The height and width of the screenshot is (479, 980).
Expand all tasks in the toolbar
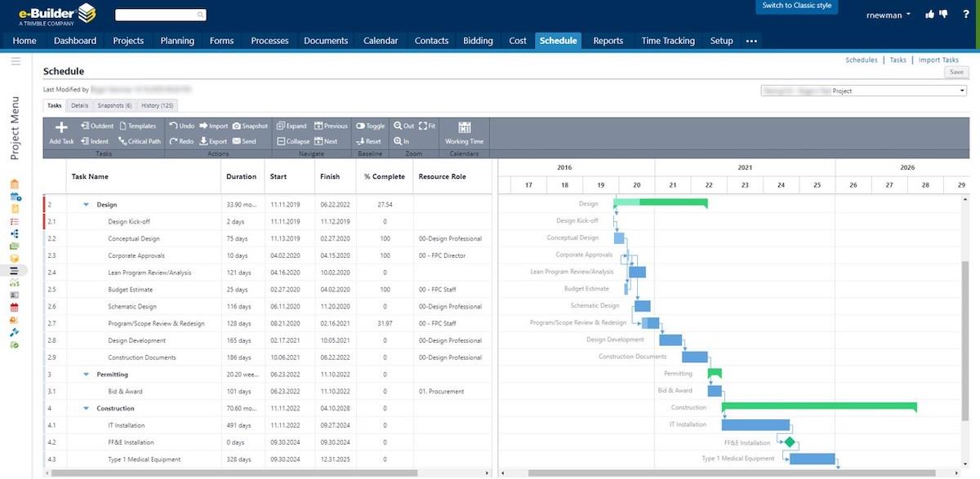(x=292, y=126)
